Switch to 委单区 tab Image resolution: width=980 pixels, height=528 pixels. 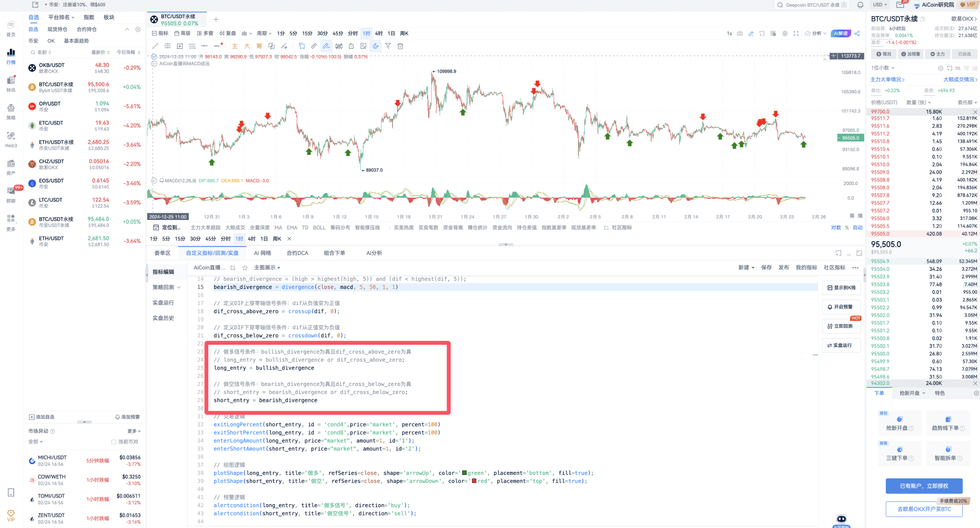coord(162,253)
